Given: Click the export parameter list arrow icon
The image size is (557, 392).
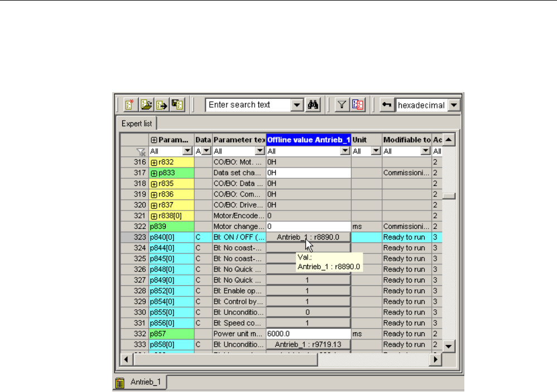Looking at the screenshot, I should coord(162,105).
